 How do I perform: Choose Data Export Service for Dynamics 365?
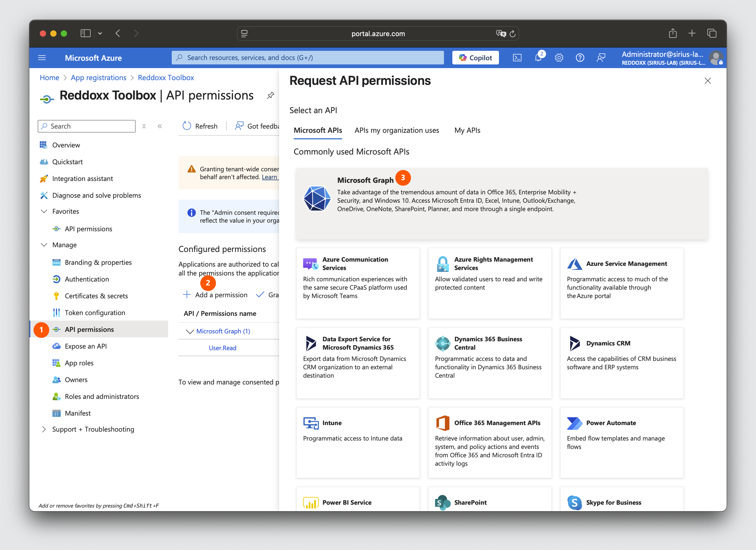click(358, 363)
